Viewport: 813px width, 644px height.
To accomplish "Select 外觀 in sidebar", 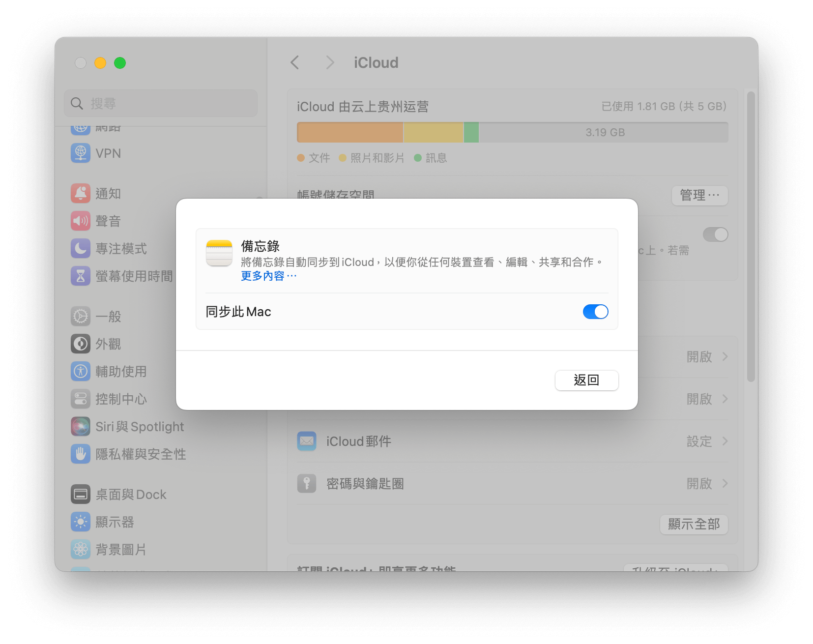I will click(108, 344).
